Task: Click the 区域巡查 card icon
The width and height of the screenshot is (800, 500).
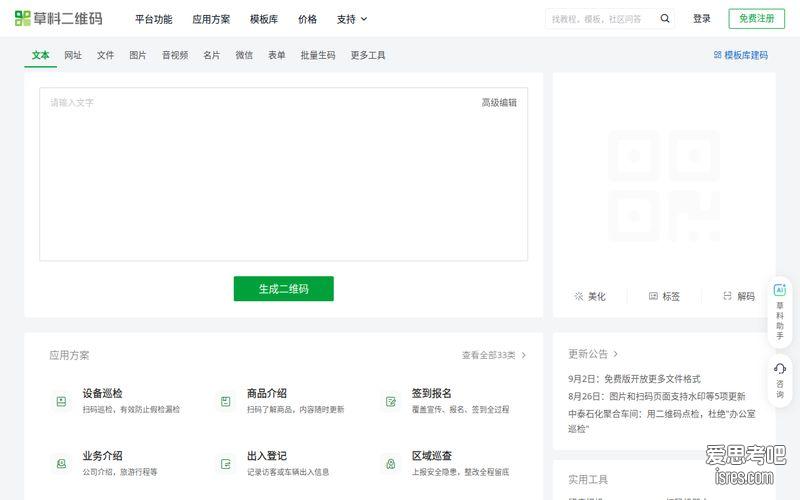Action: point(391,464)
